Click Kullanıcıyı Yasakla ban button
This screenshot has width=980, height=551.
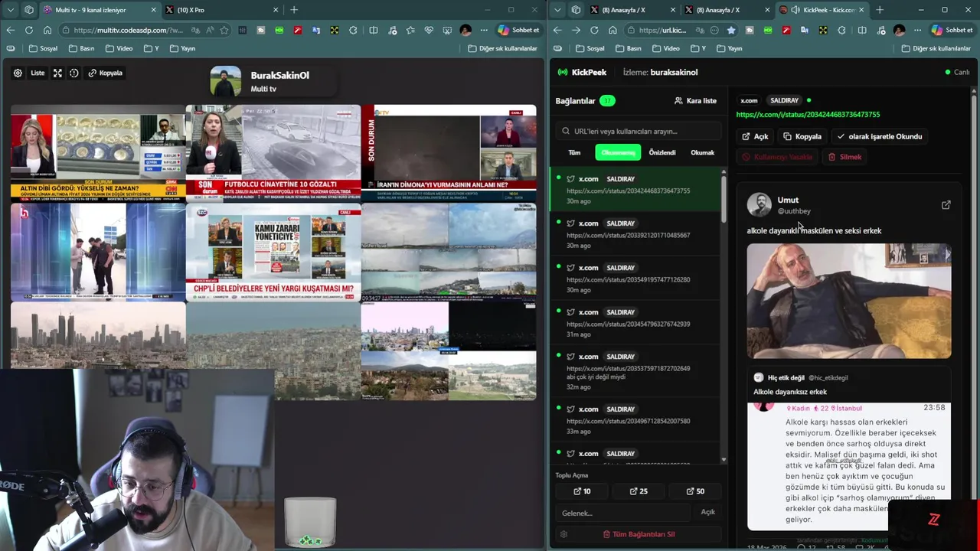pos(777,157)
